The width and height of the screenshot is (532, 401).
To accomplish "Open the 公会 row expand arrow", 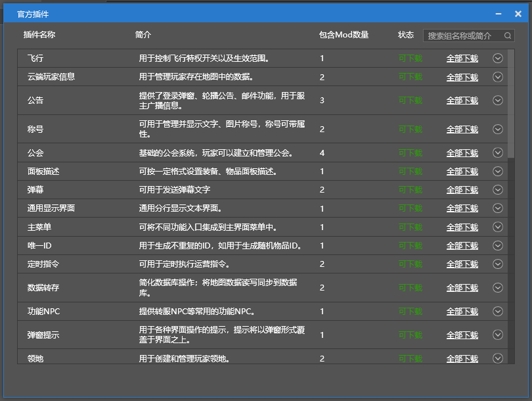I will tap(497, 153).
